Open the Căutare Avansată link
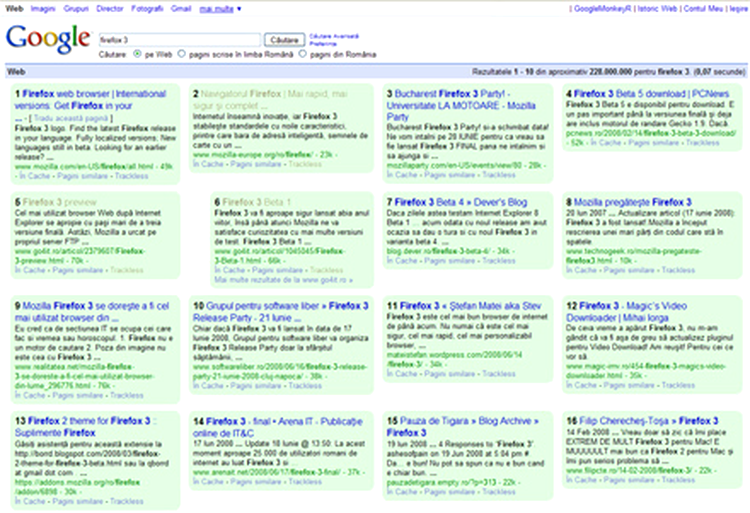Image resolution: width=750 pixels, height=513 pixels. click(334, 36)
